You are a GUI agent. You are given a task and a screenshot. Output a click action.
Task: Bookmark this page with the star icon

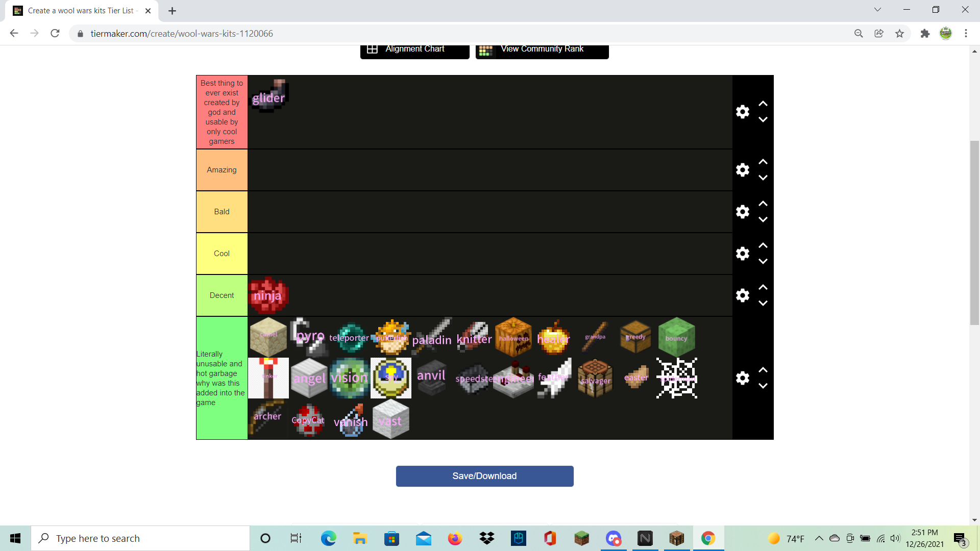point(899,34)
